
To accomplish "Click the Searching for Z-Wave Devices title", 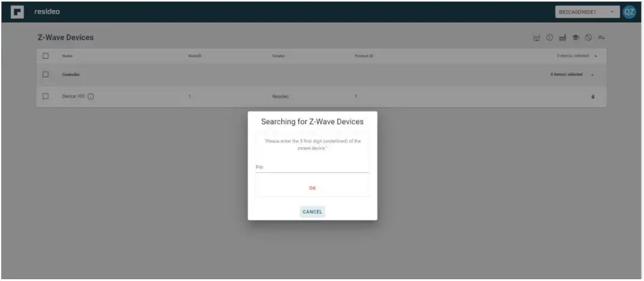I will 313,122.
